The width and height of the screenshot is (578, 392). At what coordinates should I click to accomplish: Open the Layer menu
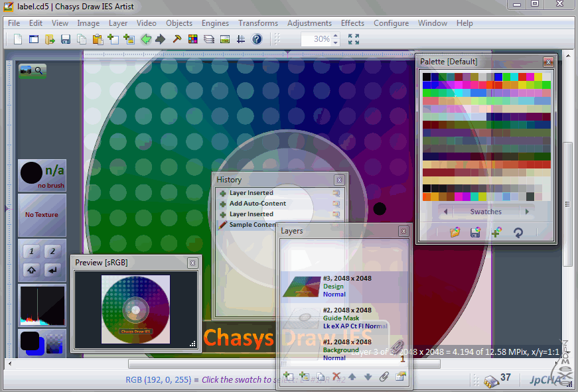pyautogui.click(x=118, y=23)
